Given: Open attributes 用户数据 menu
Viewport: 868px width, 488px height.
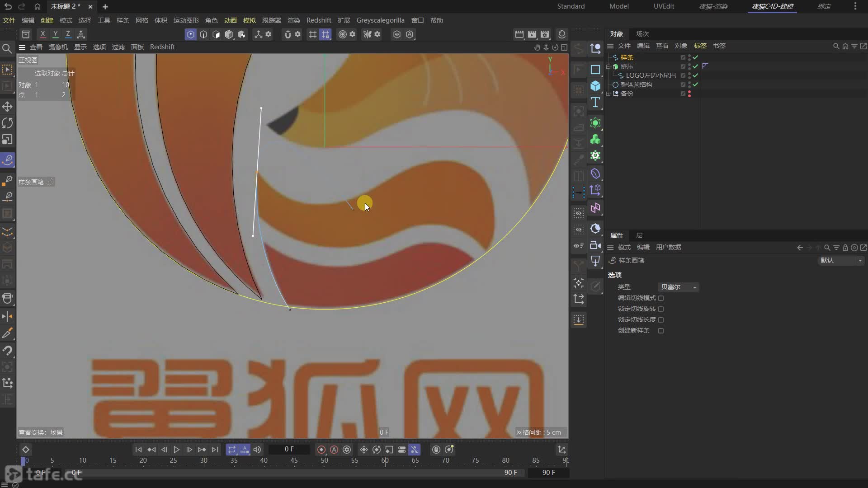Looking at the screenshot, I should click(669, 247).
